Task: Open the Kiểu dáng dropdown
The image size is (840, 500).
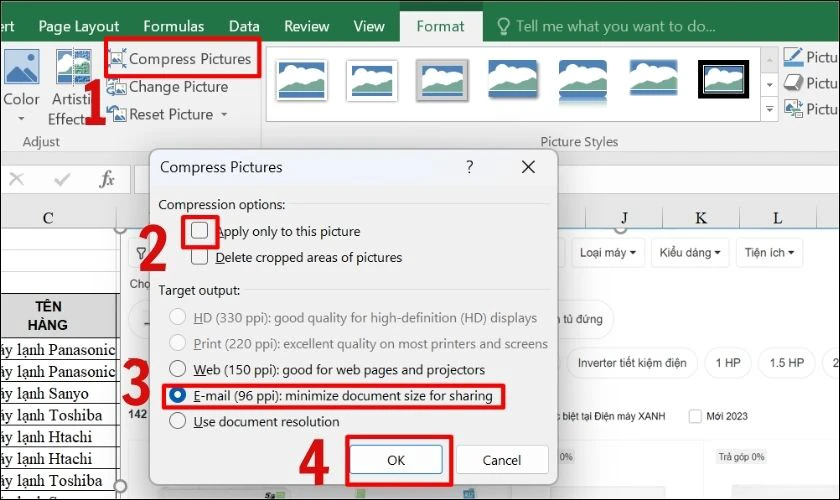Action: tap(690, 252)
